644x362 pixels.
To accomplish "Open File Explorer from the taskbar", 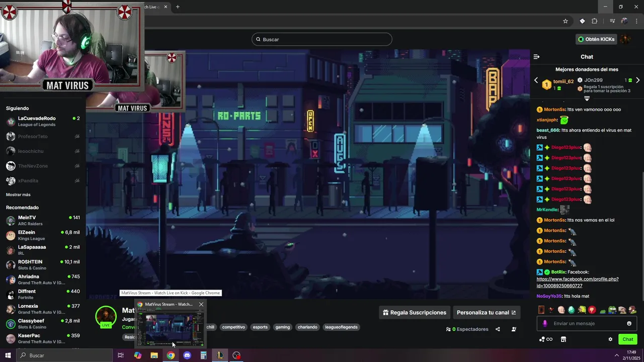I will (x=154, y=355).
